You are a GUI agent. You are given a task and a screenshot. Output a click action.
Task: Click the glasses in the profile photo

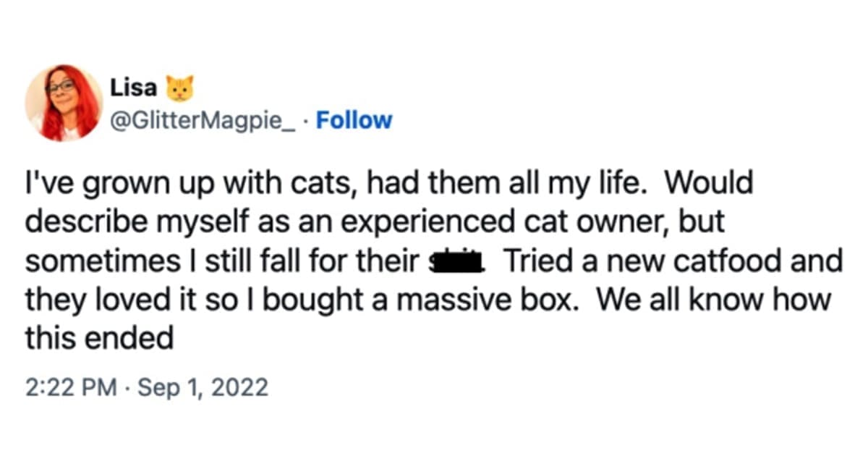click(x=60, y=87)
